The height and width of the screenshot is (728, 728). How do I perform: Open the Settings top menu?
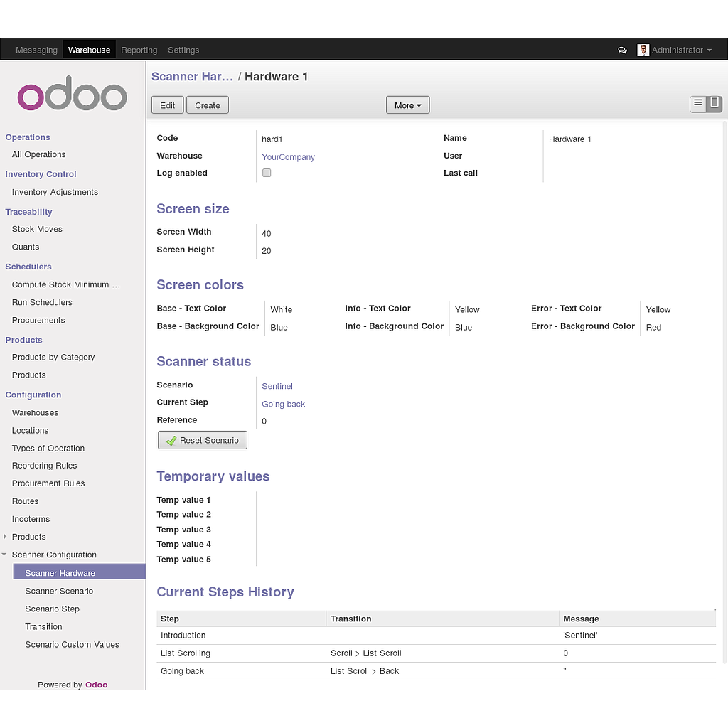183,50
